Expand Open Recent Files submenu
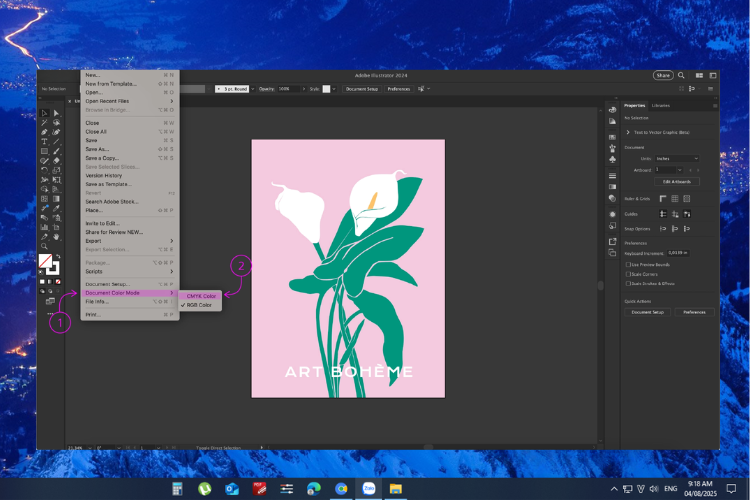 (130, 101)
